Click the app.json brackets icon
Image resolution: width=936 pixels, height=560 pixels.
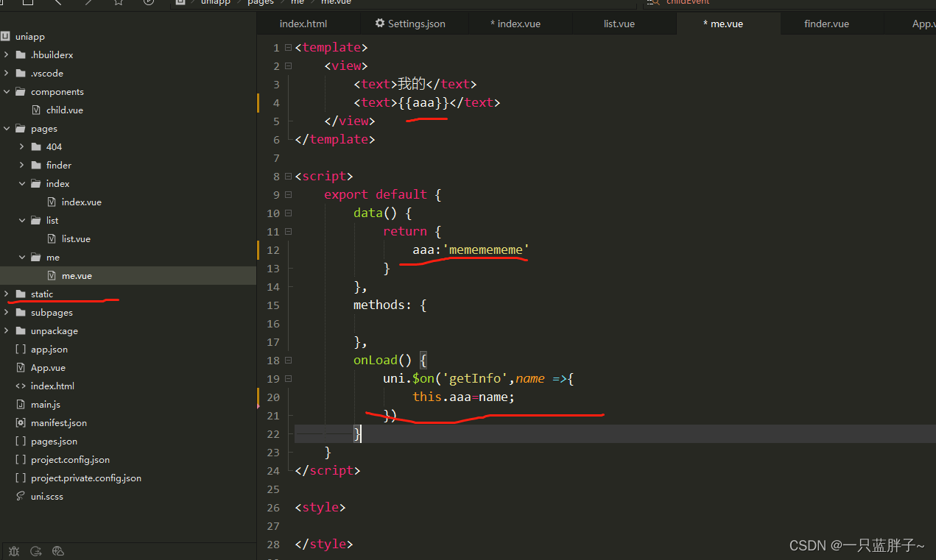coord(21,350)
